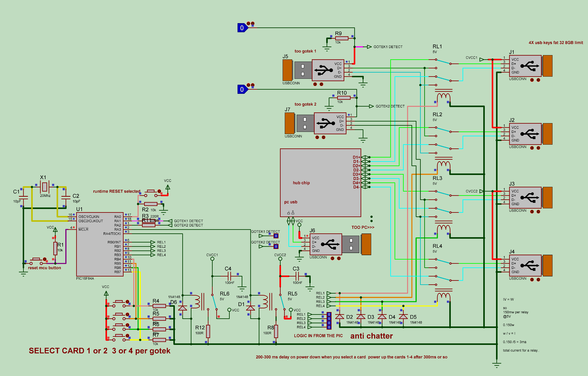Toggle the logic state wired to R10
This screenshot has height=376, width=588.
[x=243, y=89]
